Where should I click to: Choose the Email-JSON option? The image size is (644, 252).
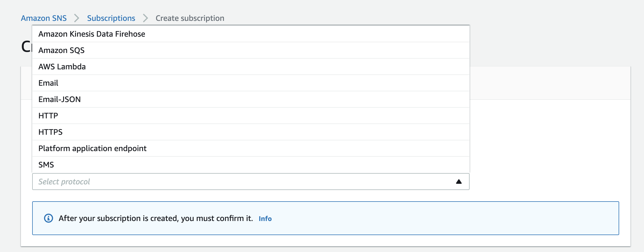(x=60, y=99)
